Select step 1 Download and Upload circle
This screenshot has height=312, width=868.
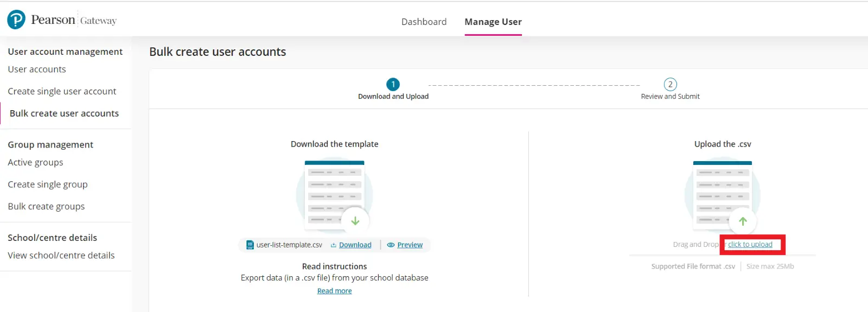pyautogui.click(x=393, y=85)
